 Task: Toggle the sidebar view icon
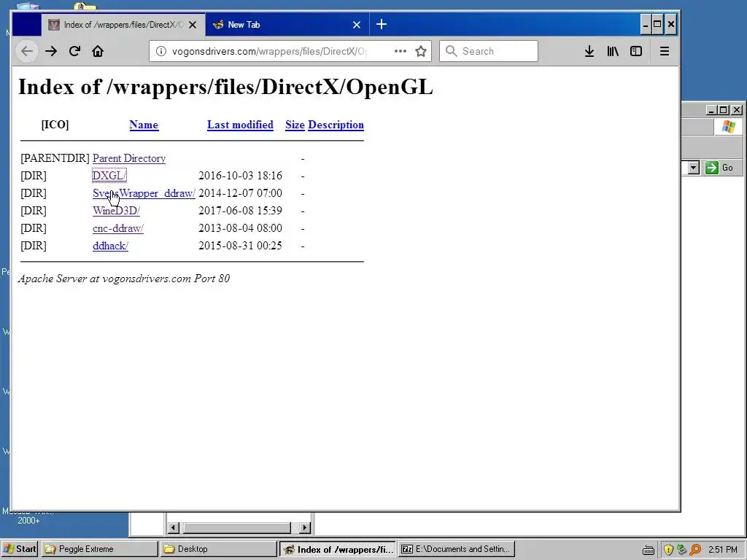tap(636, 51)
